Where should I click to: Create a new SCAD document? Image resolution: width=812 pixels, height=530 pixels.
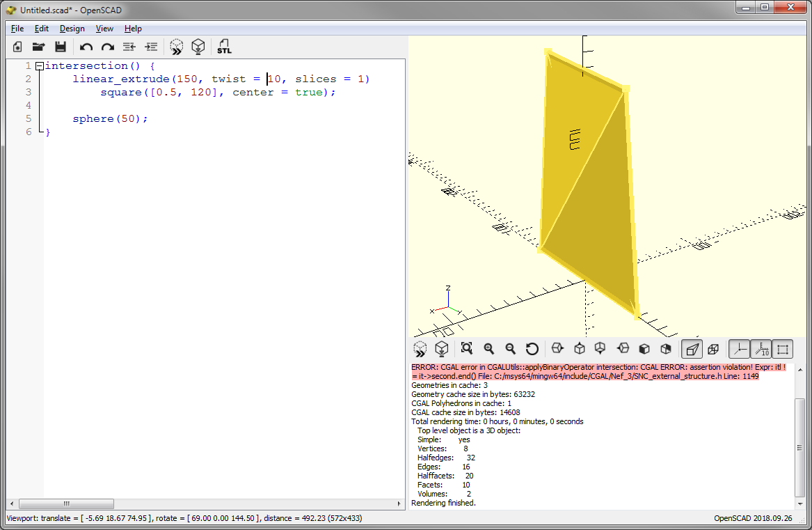click(16, 46)
